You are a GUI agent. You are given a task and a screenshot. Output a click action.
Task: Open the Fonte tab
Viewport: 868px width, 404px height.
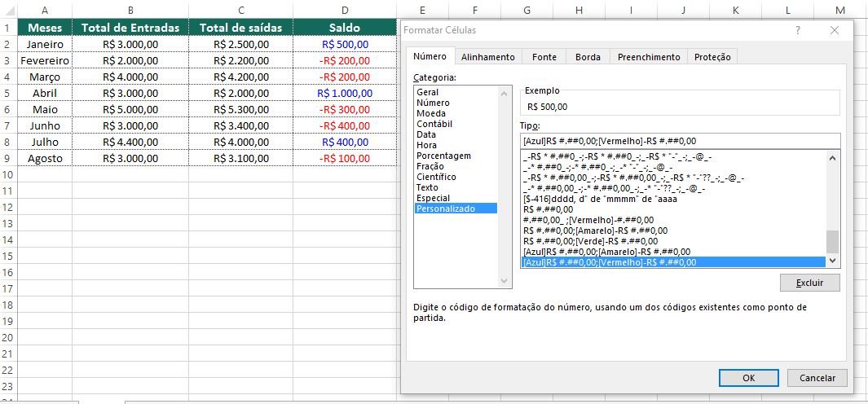(544, 57)
